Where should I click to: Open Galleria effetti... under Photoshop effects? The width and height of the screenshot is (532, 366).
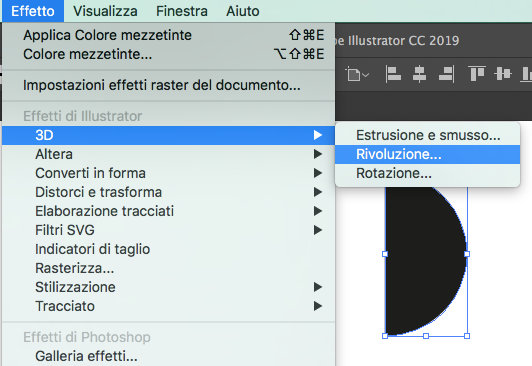[x=168, y=357]
